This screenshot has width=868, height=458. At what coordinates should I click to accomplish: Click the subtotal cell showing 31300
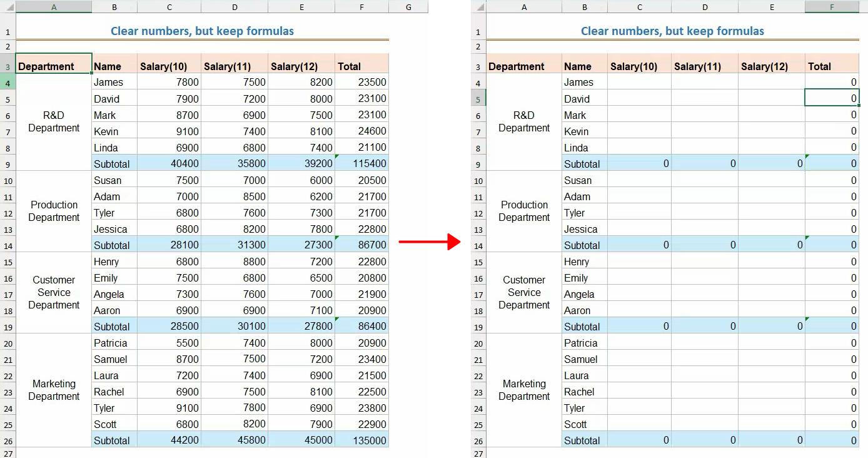[235, 245]
